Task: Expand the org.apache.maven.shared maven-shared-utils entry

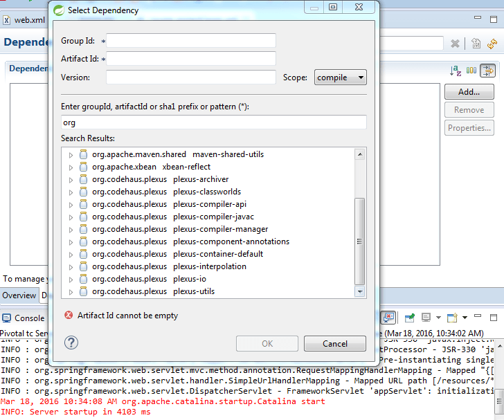Action: tap(71, 154)
